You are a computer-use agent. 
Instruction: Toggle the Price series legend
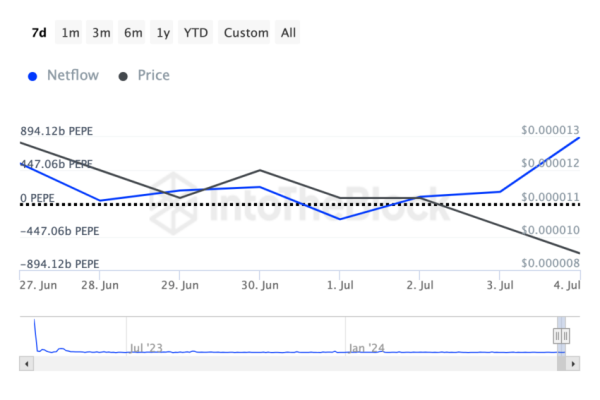pos(153,75)
